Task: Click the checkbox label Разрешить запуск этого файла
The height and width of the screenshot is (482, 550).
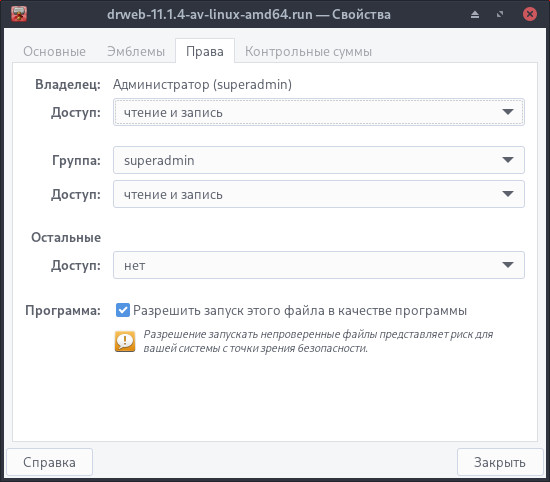Action: click(300, 311)
